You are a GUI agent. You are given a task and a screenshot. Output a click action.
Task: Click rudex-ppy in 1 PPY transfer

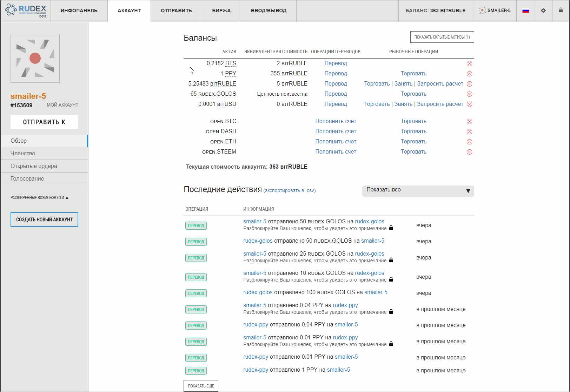(x=256, y=370)
